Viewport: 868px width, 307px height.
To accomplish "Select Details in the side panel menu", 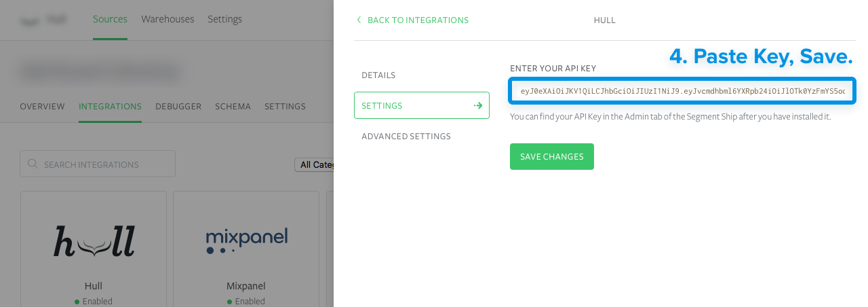I will (378, 75).
